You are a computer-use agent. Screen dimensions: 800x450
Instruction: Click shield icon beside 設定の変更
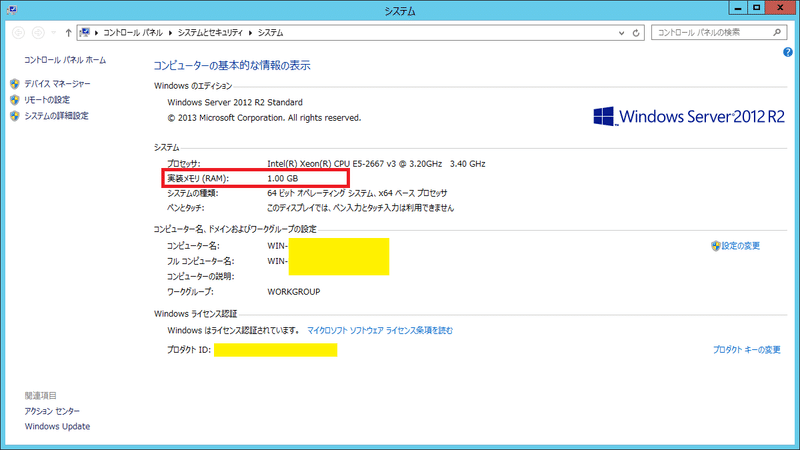(x=716, y=246)
